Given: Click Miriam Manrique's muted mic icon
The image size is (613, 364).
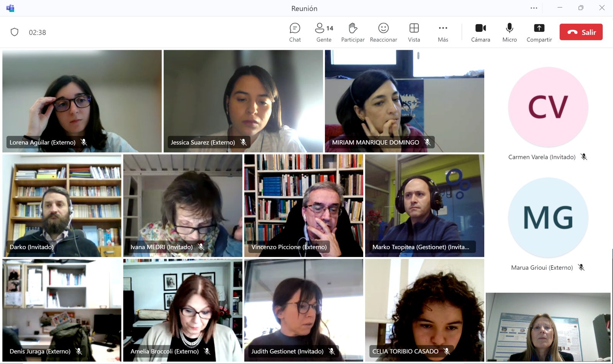Looking at the screenshot, I should click(427, 142).
